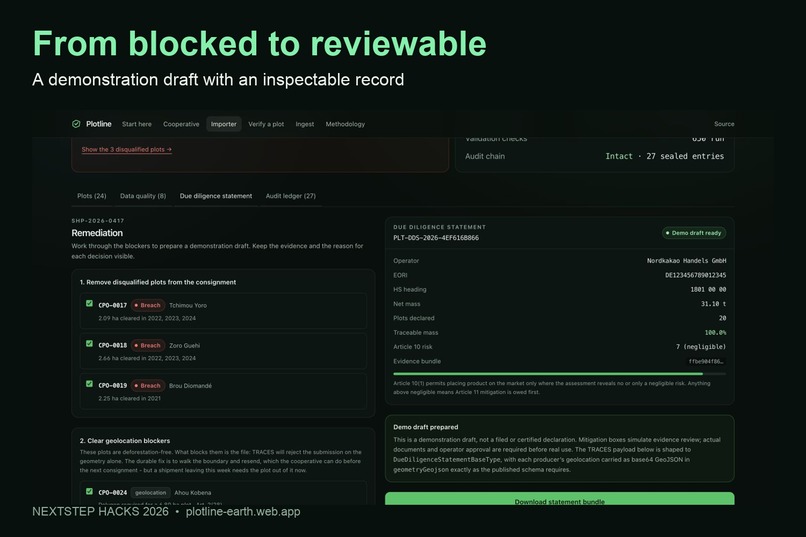Click statement ID PLT-DDS-2026-4EF616B866
This screenshot has width=806, height=537.
click(x=436, y=238)
